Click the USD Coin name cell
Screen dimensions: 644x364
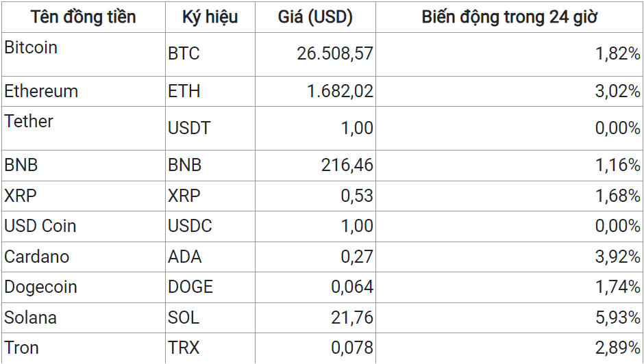(84, 226)
